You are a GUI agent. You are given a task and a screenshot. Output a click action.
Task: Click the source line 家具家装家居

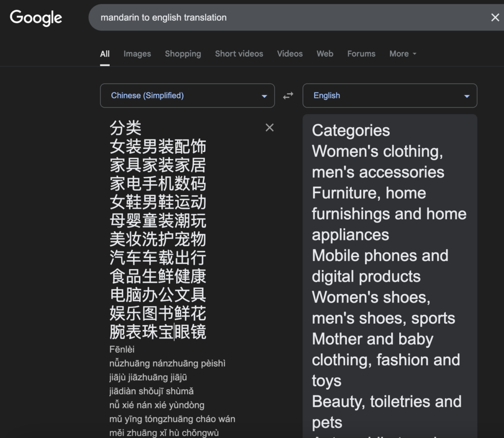(158, 165)
